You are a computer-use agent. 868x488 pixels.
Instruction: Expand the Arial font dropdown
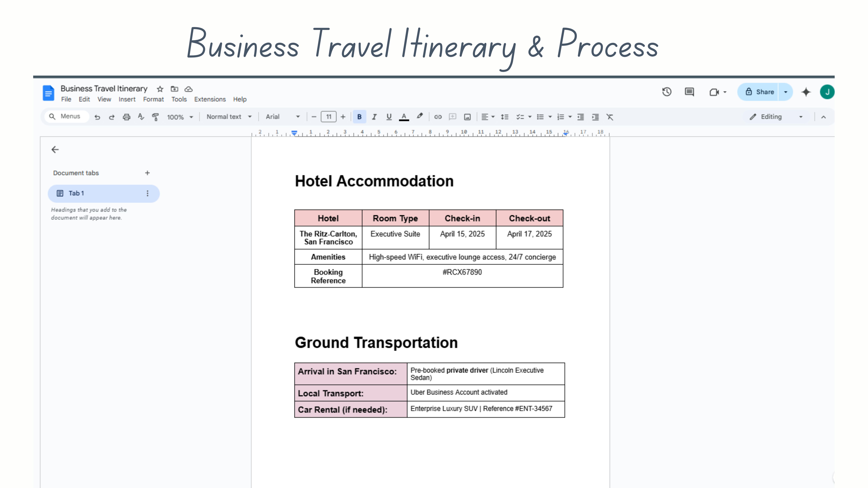[282, 117]
